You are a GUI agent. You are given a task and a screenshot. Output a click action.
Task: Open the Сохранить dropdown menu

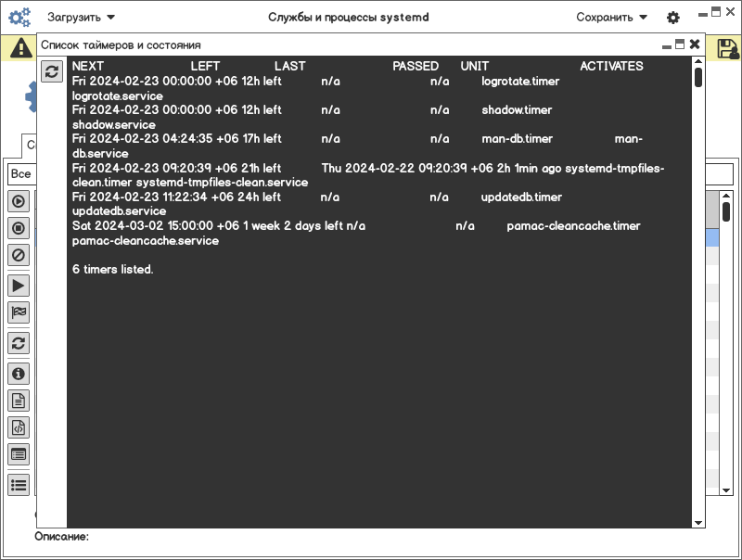coord(611,18)
